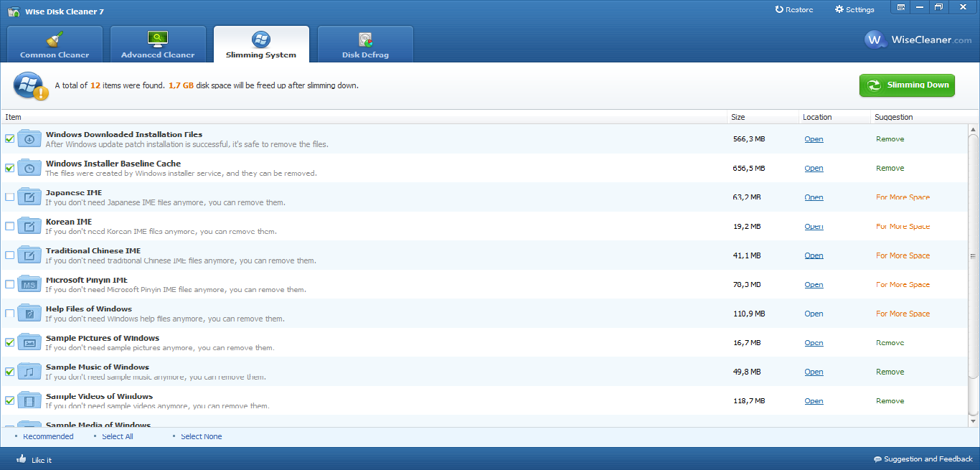Click the 656,5 MB size value
The width and height of the screenshot is (980, 470).
(x=748, y=168)
